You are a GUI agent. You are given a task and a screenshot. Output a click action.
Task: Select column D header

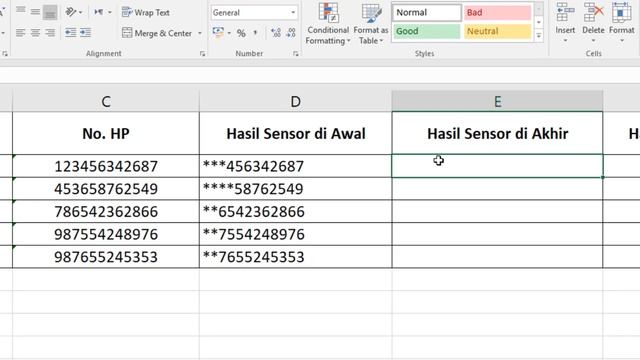point(296,101)
